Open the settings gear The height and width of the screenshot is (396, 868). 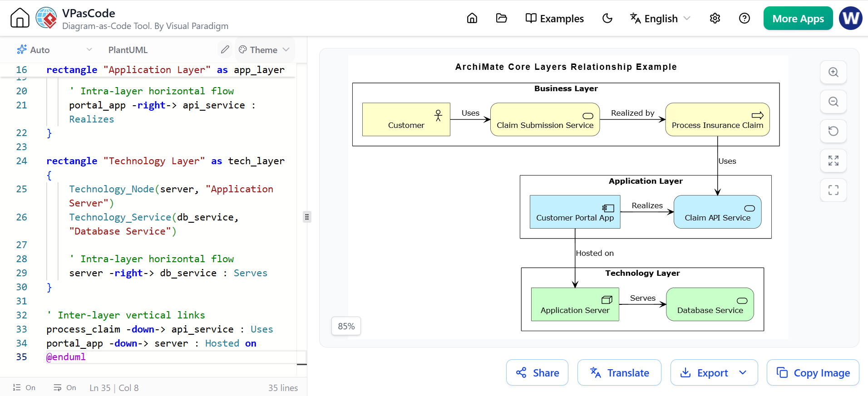tap(715, 18)
